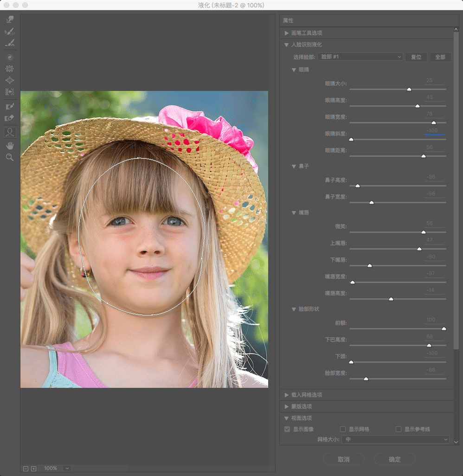The width and height of the screenshot is (463, 476).
Task: Enable the 显示参考线 checkbox
Action: (x=399, y=429)
